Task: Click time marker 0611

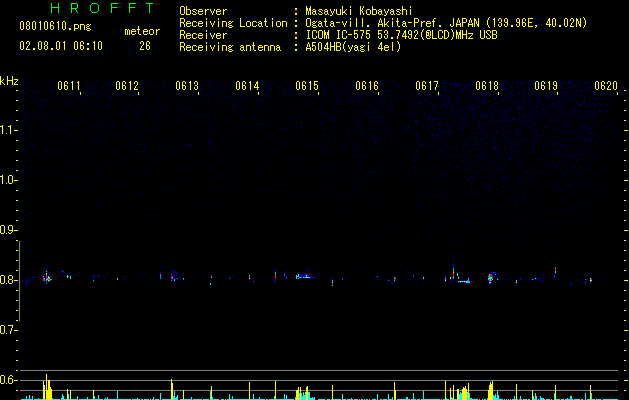Action: click(69, 85)
